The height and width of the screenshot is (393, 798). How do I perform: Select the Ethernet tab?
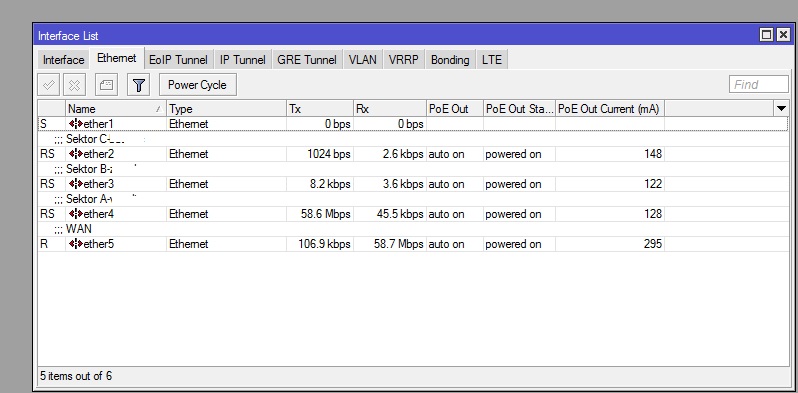[117, 58]
